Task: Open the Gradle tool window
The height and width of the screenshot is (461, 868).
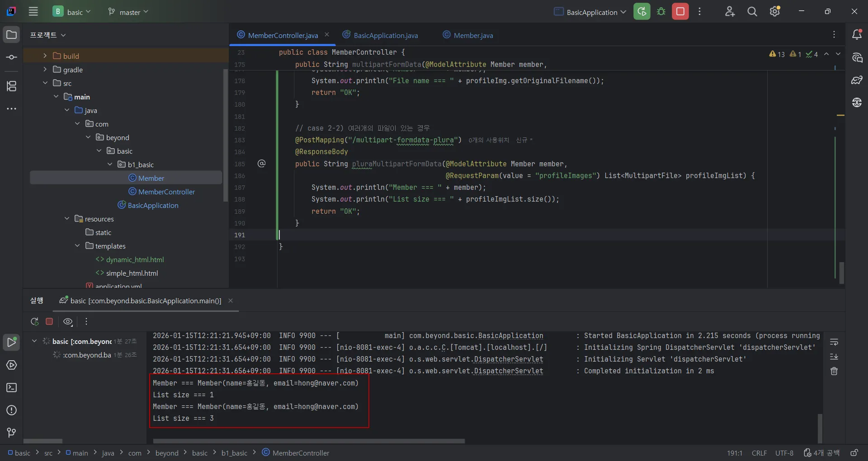Action: coord(857,80)
